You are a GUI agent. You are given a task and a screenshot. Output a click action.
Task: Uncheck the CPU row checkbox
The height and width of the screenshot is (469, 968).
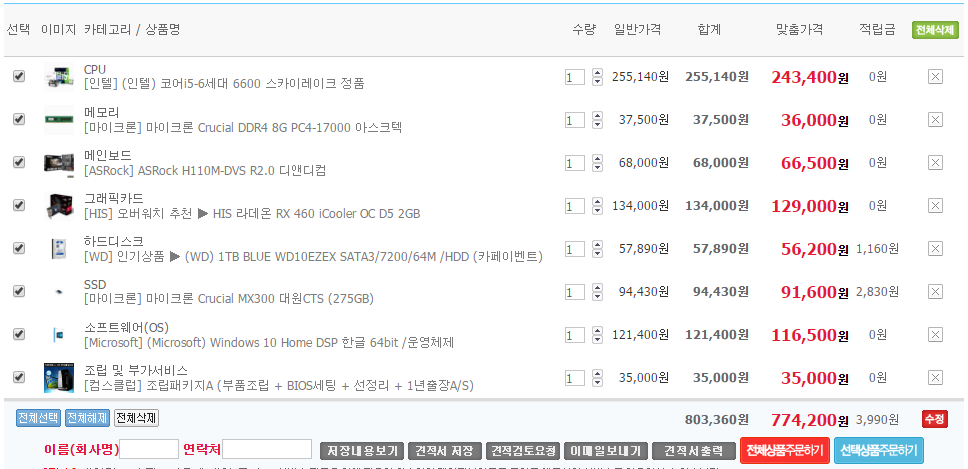tap(19, 76)
